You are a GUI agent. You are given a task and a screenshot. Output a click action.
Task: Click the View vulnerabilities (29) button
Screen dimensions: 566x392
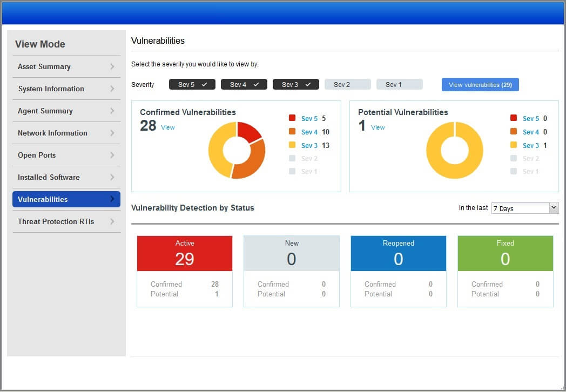(x=481, y=85)
